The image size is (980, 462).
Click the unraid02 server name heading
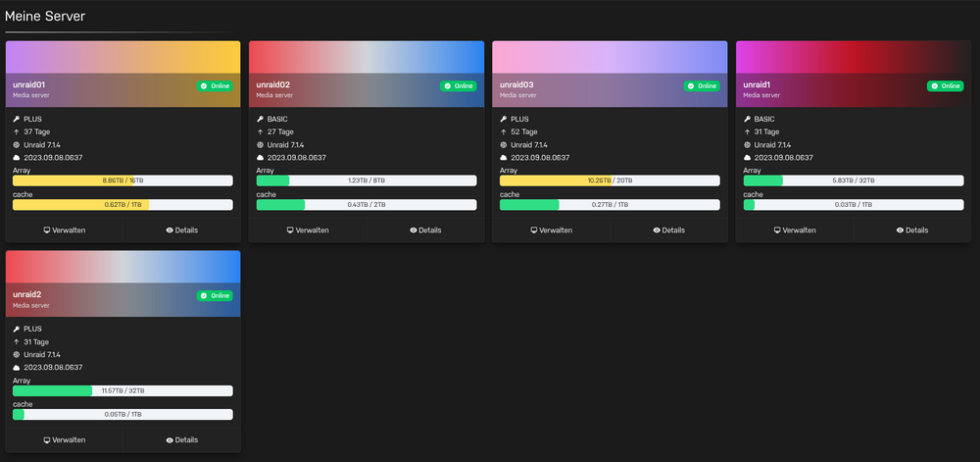click(273, 84)
